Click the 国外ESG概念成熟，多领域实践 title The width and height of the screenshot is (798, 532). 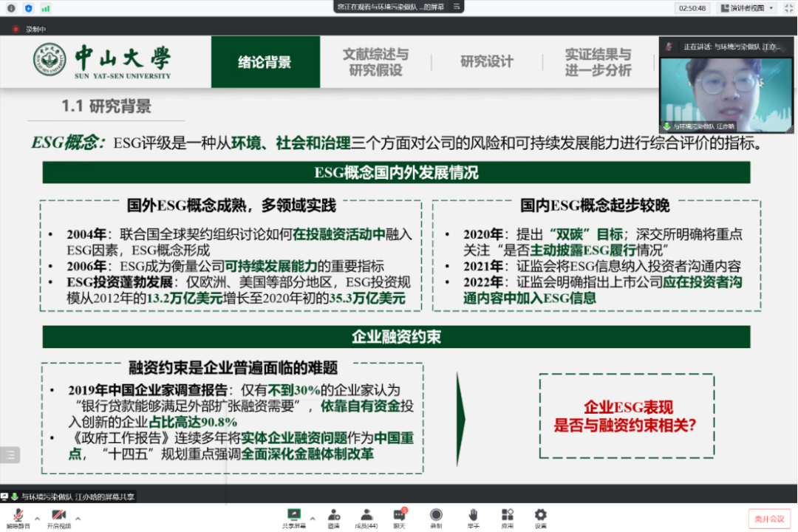tap(231, 205)
